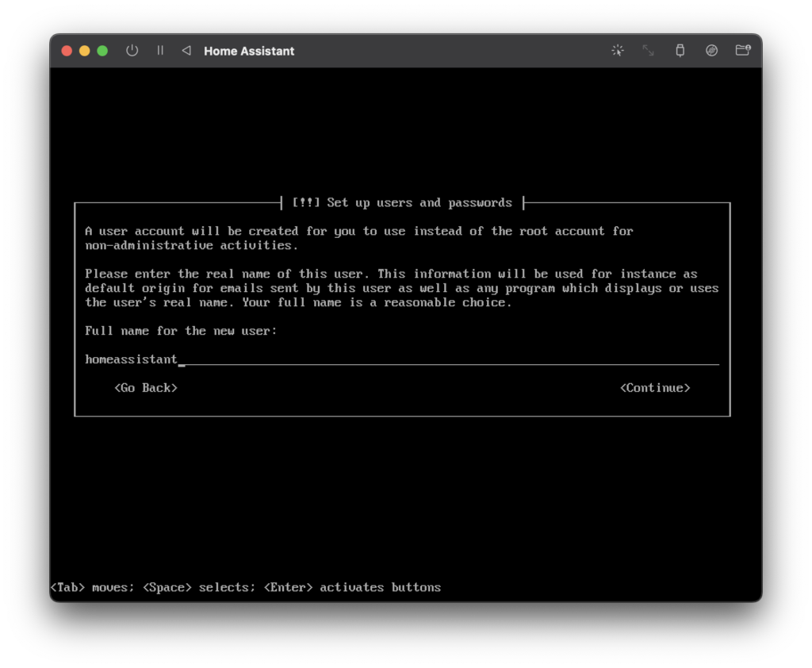812x668 pixels.
Task: Click the resize display arrows icon
Action: (649, 50)
